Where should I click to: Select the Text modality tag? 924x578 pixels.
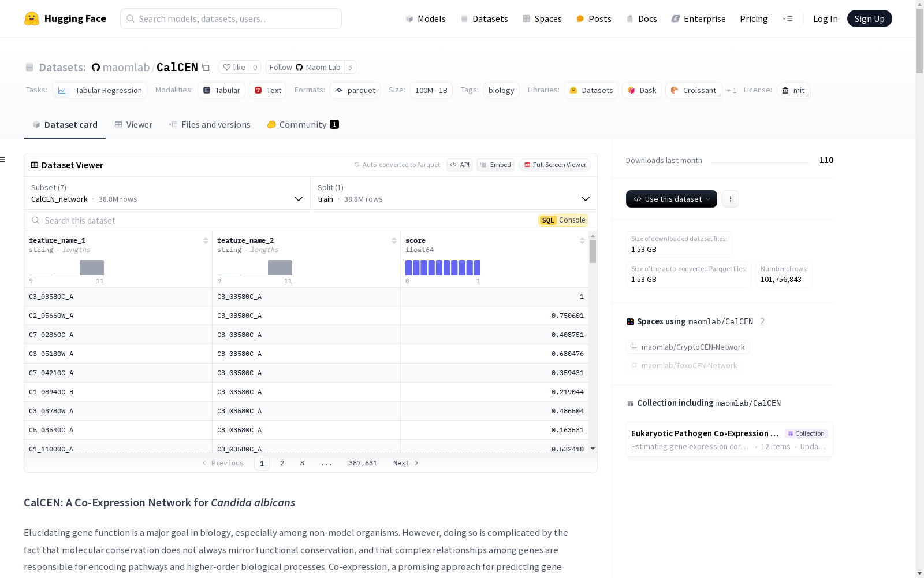268,90
